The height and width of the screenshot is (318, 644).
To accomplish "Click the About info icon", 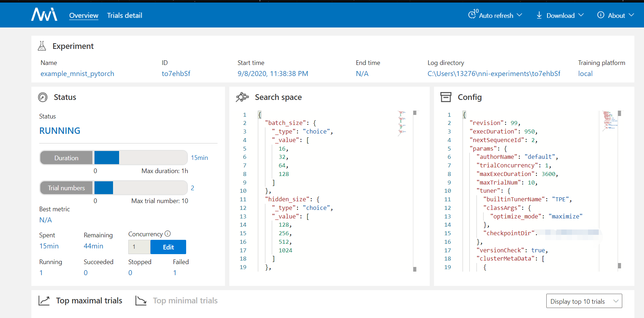I will click(601, 15).
